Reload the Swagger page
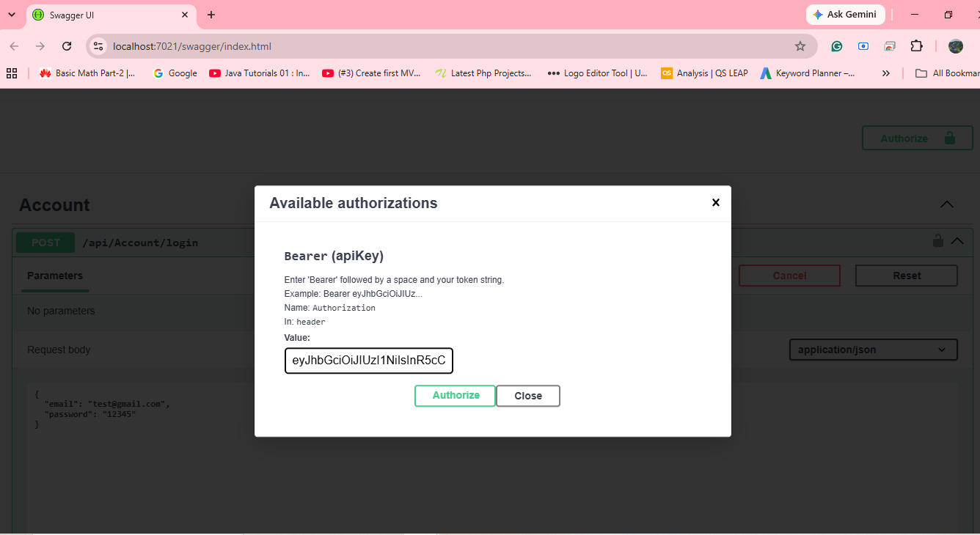 pyautogui.click(x=67, y=46)
